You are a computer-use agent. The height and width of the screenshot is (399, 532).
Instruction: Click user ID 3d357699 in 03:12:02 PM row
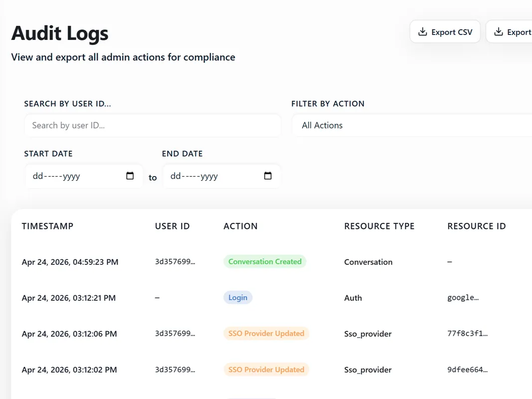click(x=175, y=370)
